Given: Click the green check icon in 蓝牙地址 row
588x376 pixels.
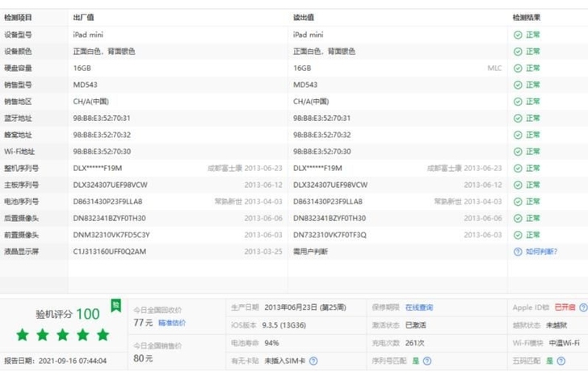Looking at the screenshot, I should (x=518, y=119).
